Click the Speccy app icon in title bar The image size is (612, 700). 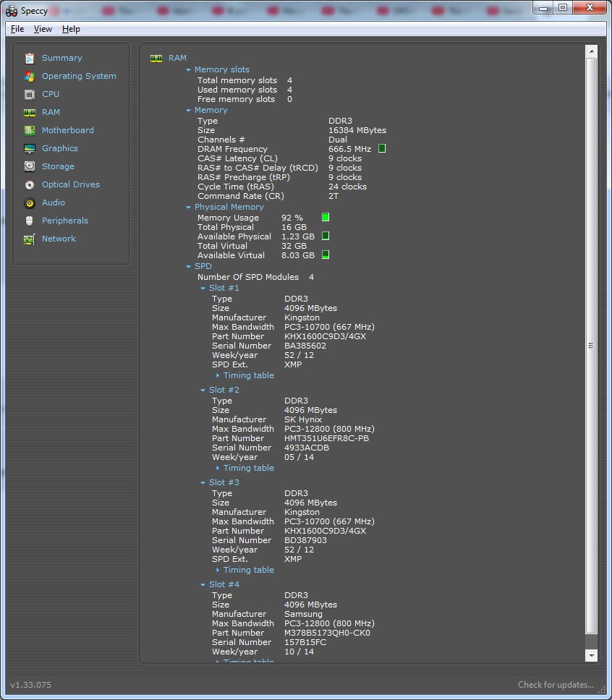tap(12, 11)
